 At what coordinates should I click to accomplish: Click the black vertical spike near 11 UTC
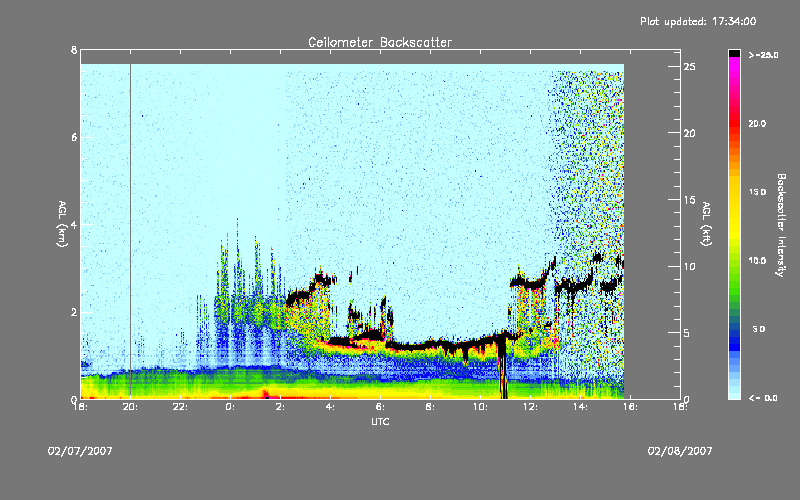coord(503,366)
